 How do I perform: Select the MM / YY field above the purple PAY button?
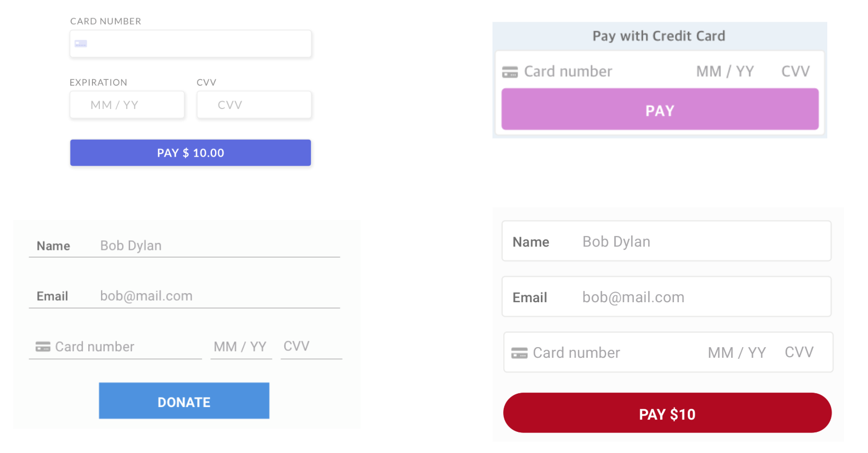725,71
